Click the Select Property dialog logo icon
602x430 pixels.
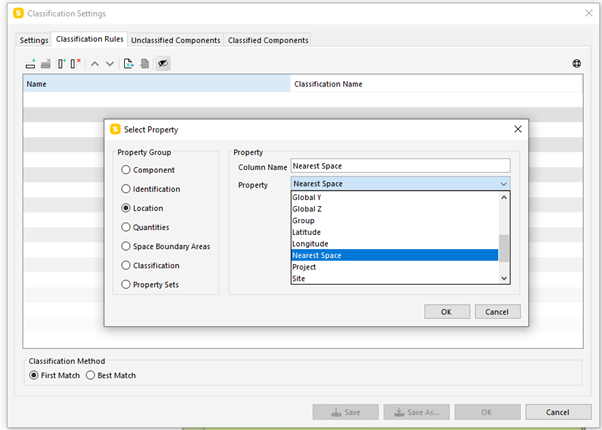(115, 129)
